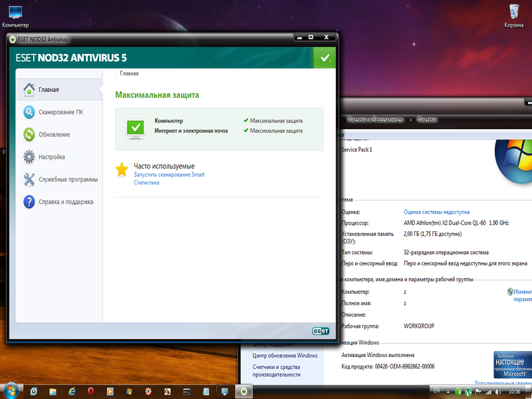Click the green monitor protection status icon

tap(136, 129)
